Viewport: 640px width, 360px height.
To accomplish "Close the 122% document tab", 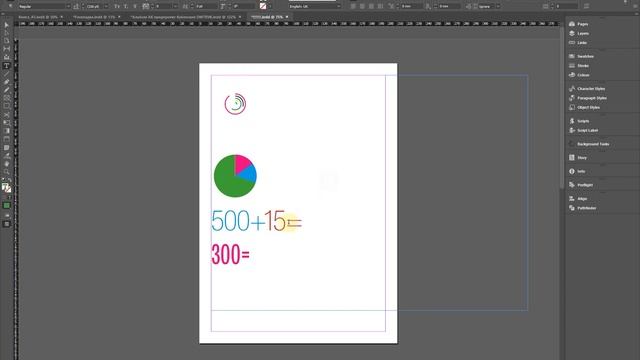I will point(240,17).
